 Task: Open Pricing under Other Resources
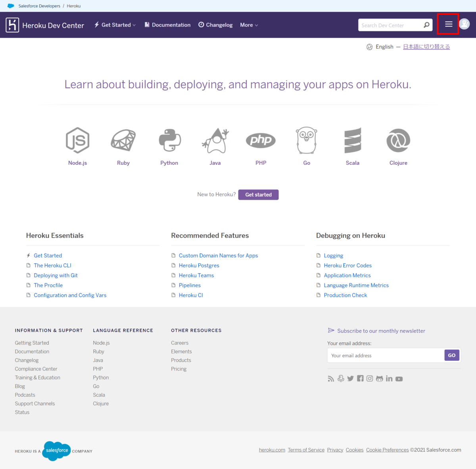pyautogui.click(x=179, y=369)
